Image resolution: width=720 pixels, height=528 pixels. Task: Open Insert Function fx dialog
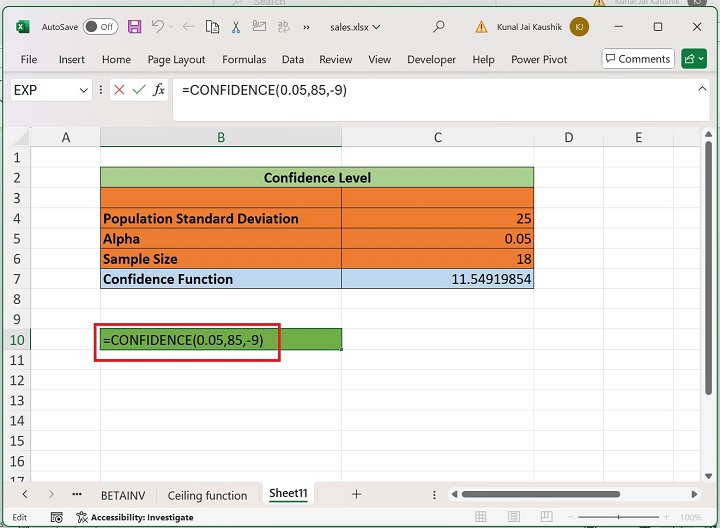(x=159, y=90)
